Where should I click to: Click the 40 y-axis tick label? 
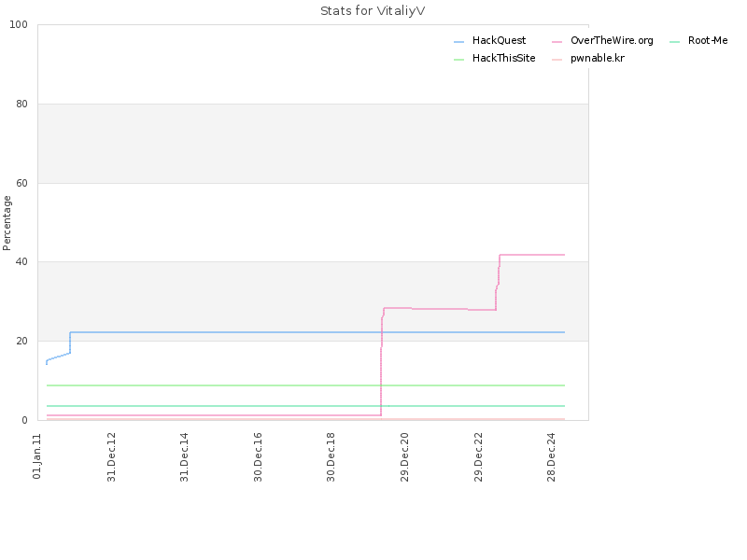point(21,262)
